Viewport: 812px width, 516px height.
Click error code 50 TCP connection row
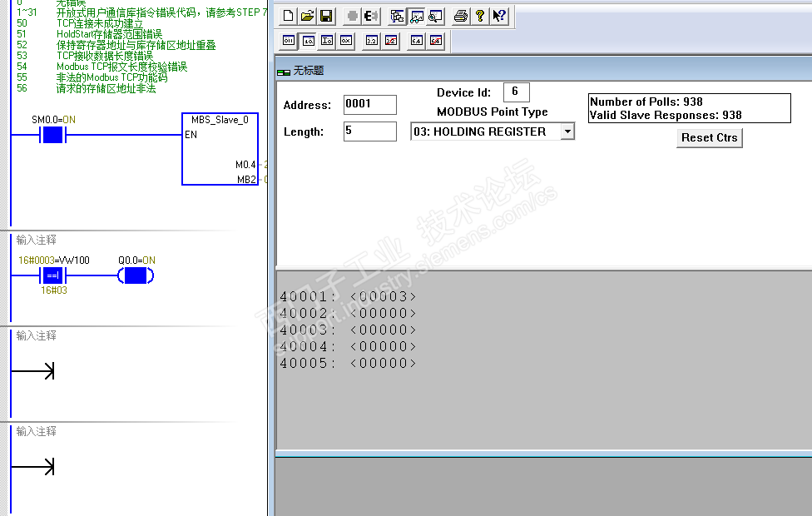[80, 23]
